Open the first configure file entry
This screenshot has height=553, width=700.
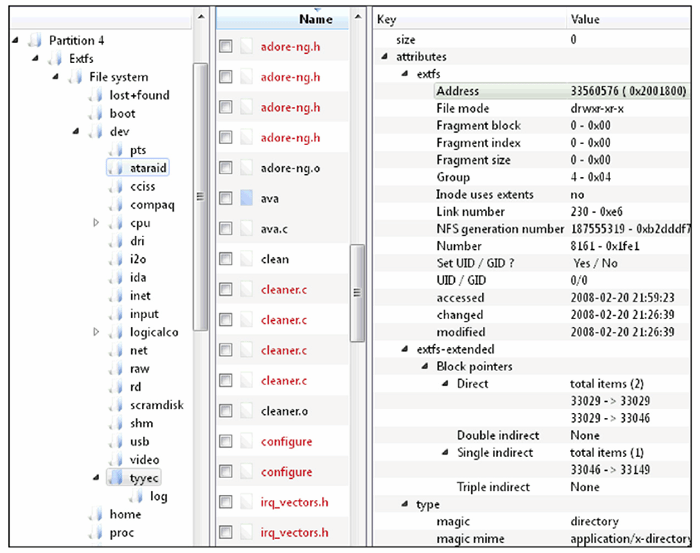(x=286, y=442)
